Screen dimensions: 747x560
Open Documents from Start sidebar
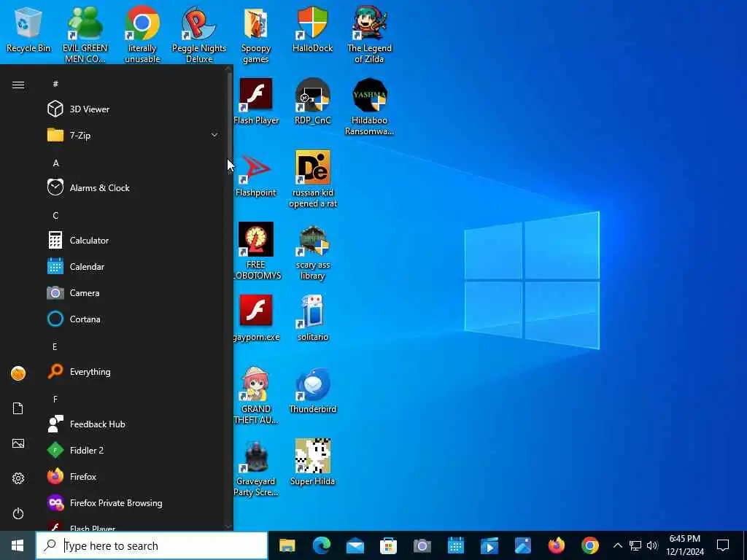18,408
